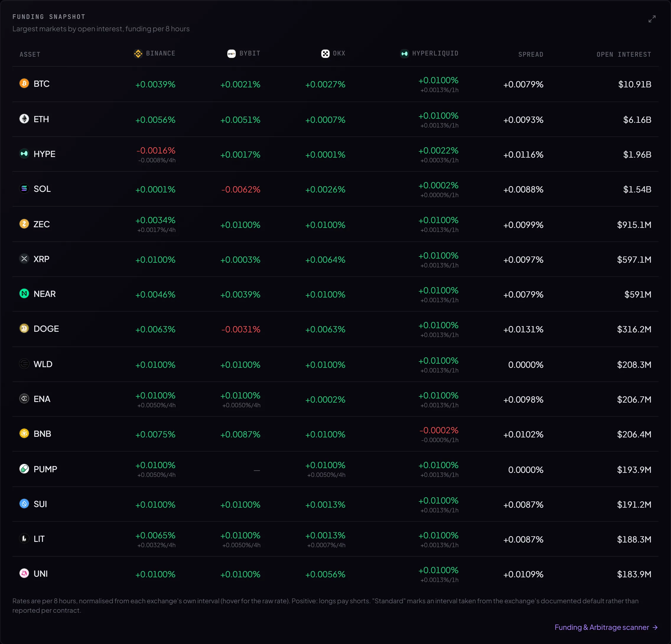Click the LIT coin icon
The width and height of the screenshot is (671, 644).
click(x=24, y=539)
